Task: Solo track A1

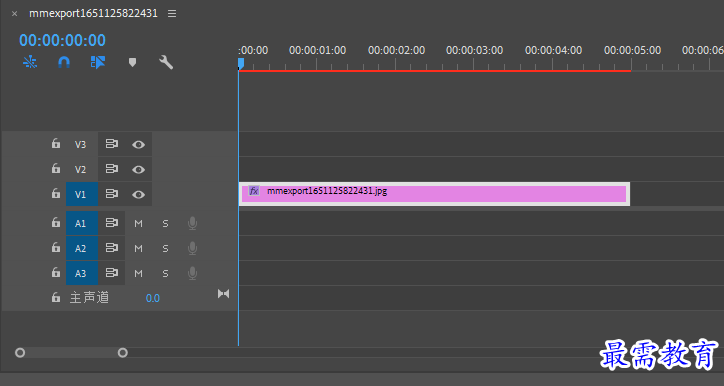Action: tap(165, 224)
